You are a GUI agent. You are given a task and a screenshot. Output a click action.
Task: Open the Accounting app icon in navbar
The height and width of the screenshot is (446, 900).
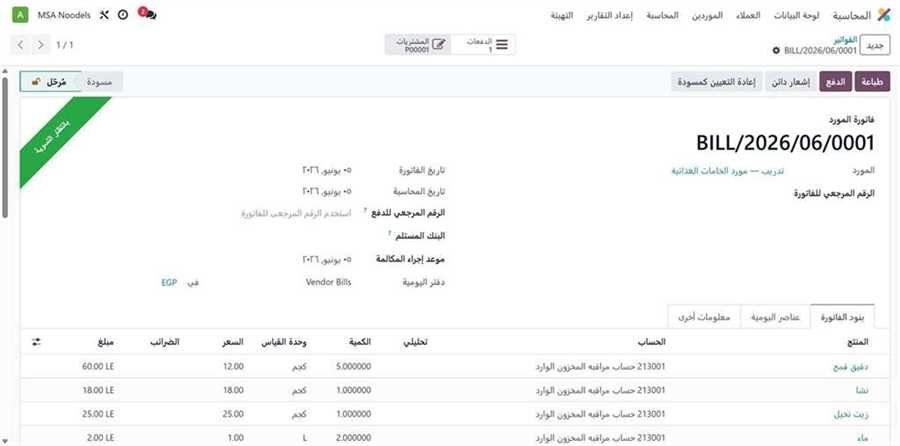tap(883, 15)
